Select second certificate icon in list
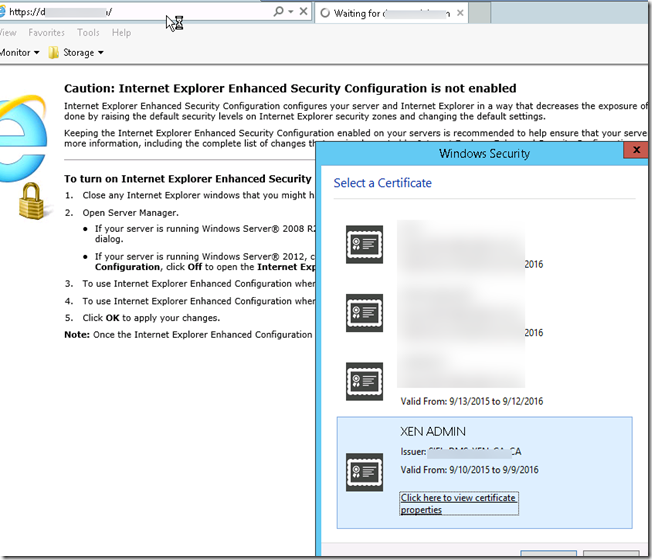Image resolution: width=652 pixels, height=560 pixels. pyautogui.click(x=364, y=313)
